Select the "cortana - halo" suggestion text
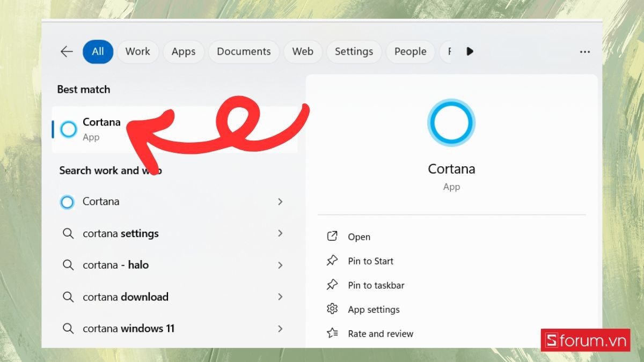The height and width of the screenshot is (362, 644). [115, 265]
